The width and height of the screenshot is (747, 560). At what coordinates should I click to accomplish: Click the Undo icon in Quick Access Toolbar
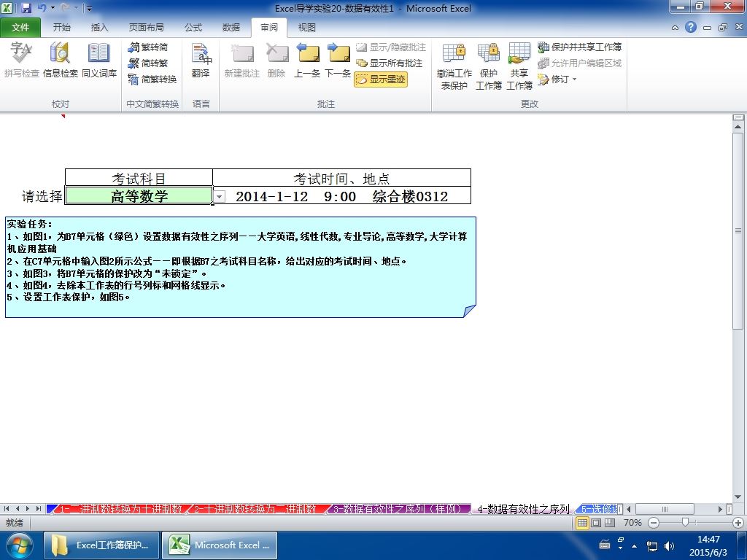coord(42,8)
